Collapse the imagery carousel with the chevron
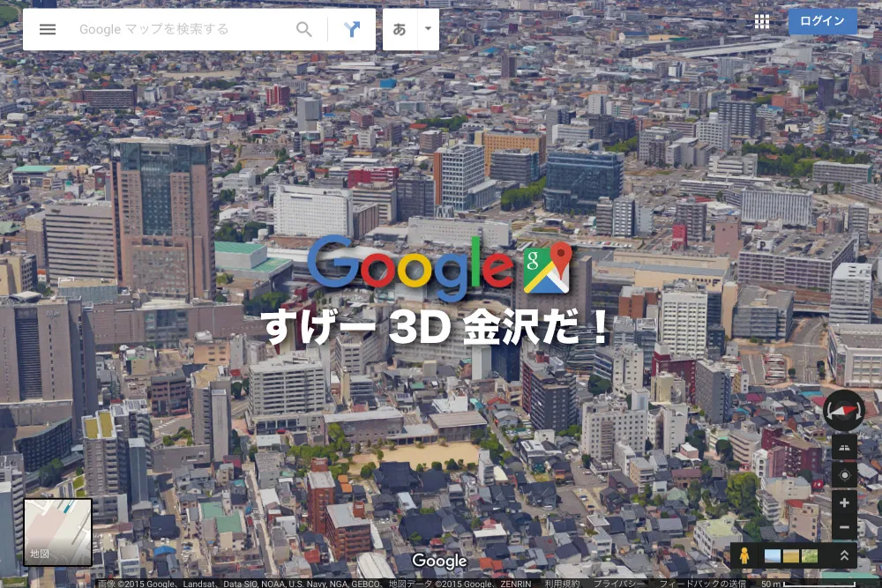Screen dimensions: 882x588 pyautogui.click(x=843, y=556)
